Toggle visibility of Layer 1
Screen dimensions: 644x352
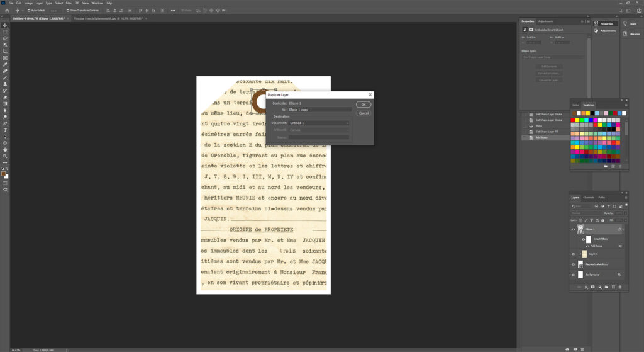tap(573, 254)
